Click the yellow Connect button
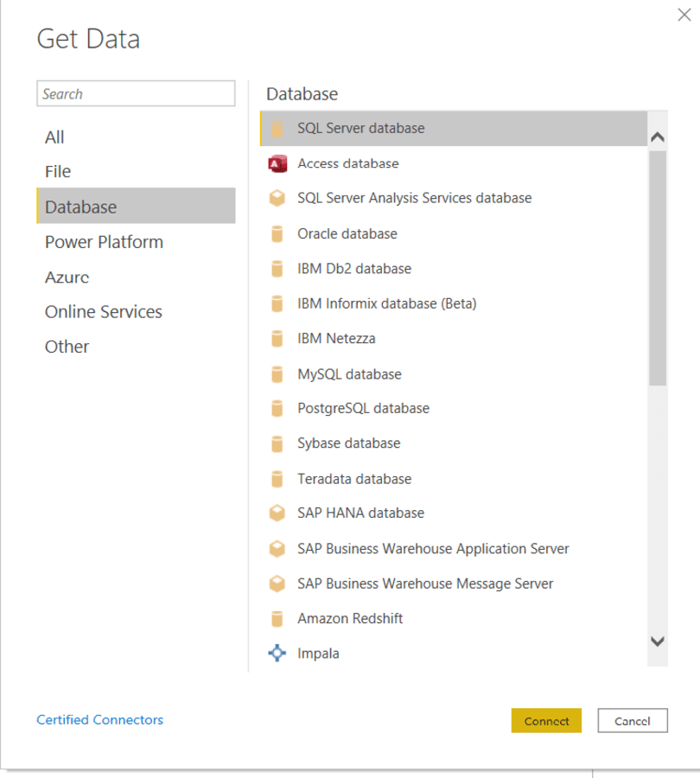700x778 pixels. click(546, 720)
